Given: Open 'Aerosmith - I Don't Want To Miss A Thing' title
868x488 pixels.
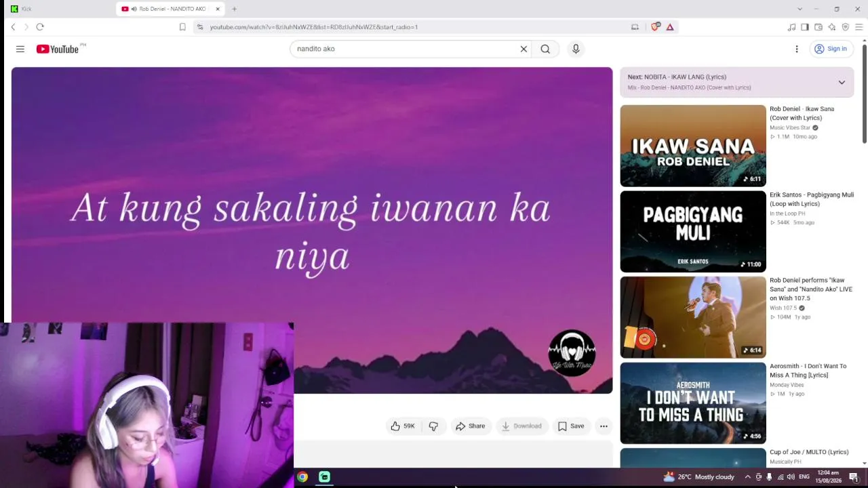Looking at the screenshot, I should (x=808, y=371).
